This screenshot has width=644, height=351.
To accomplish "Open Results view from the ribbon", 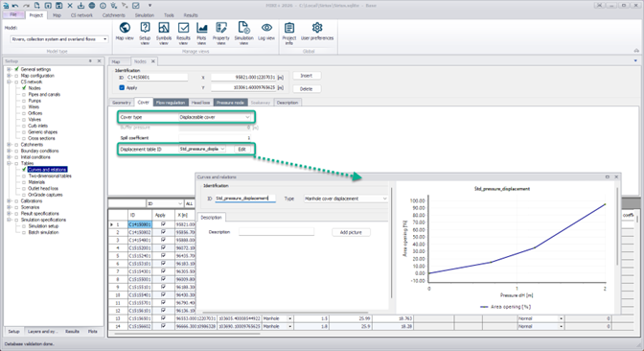I will point(183,33).
